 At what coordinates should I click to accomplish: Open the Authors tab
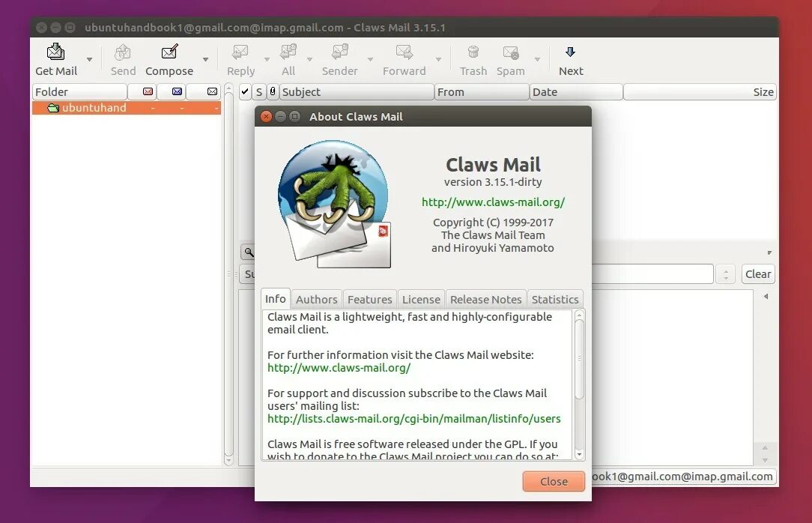(x=316, y=298)
